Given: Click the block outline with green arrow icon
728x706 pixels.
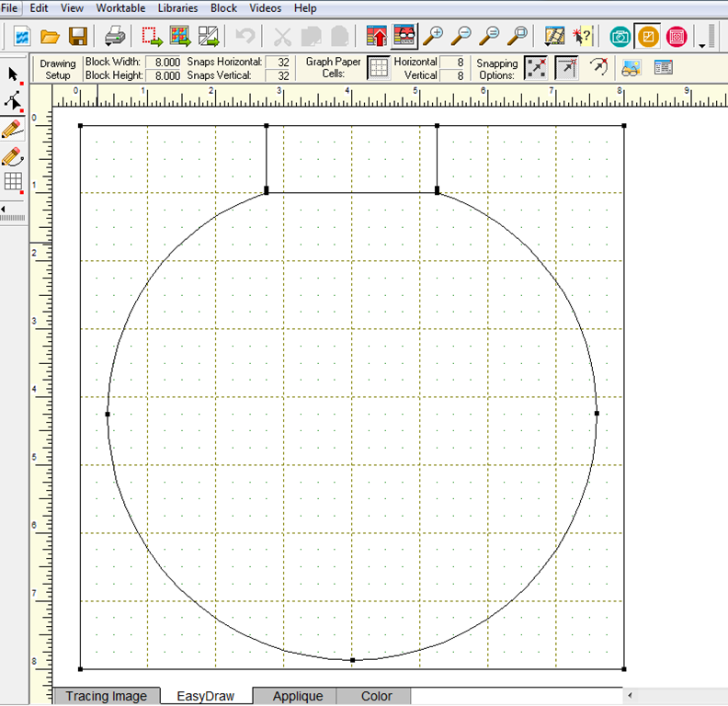Looking at the screenshot, I should [x=209, y=36].
